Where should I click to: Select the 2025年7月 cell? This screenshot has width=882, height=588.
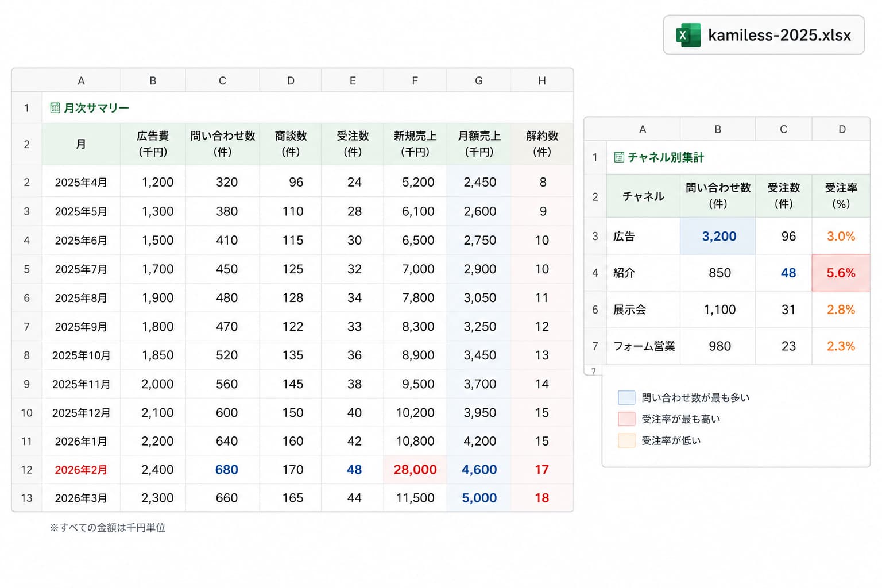(82, 269)
